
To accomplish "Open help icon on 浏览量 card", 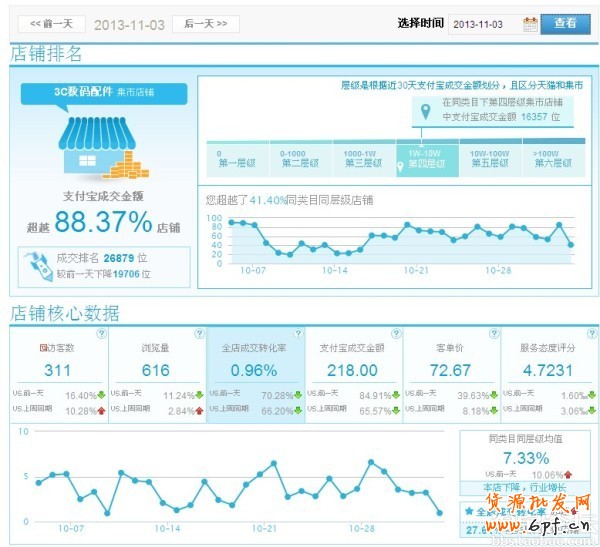I will (x=199, y=334).
